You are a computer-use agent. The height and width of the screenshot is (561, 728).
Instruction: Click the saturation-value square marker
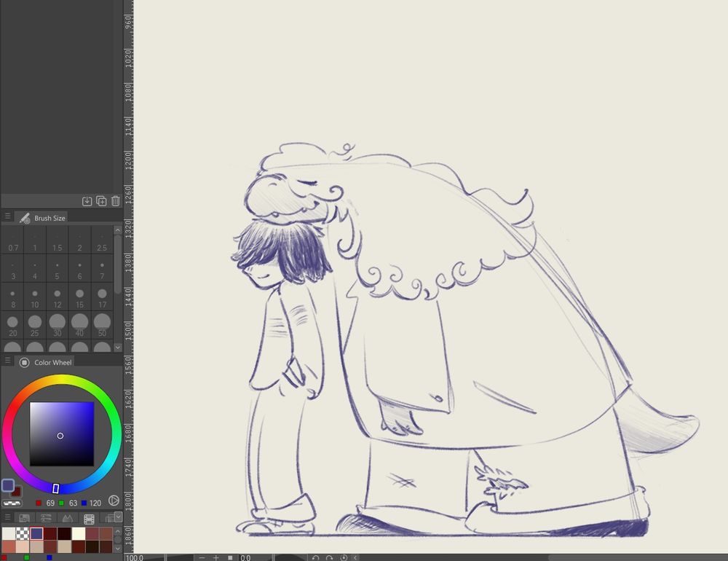coord(60,436)
